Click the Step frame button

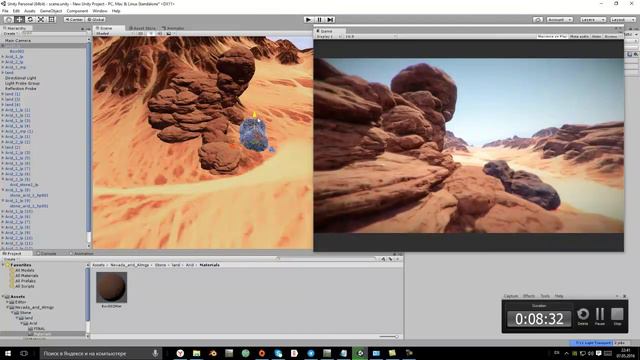tap(330, 20)
